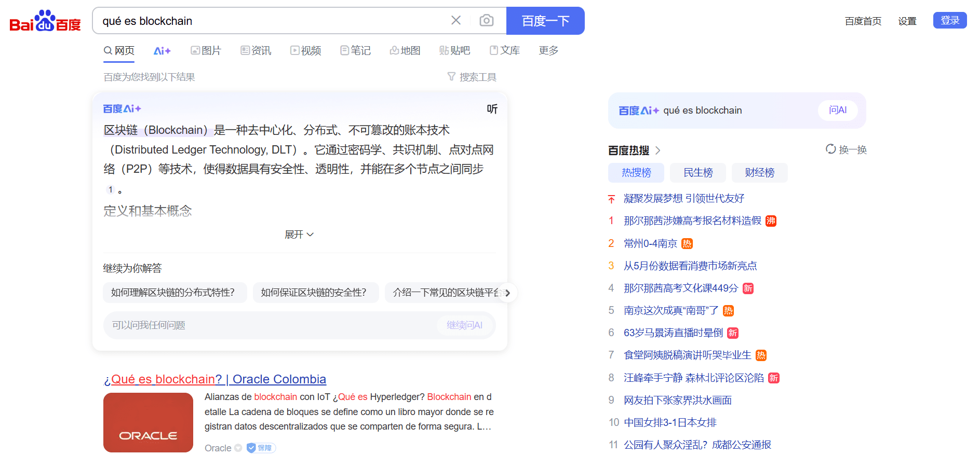The width and height of the screenshot is (980, 455).
Task: Ask 介绍一下常见的区块链平台
Action: pyautogui.click(x=446, y=293)
